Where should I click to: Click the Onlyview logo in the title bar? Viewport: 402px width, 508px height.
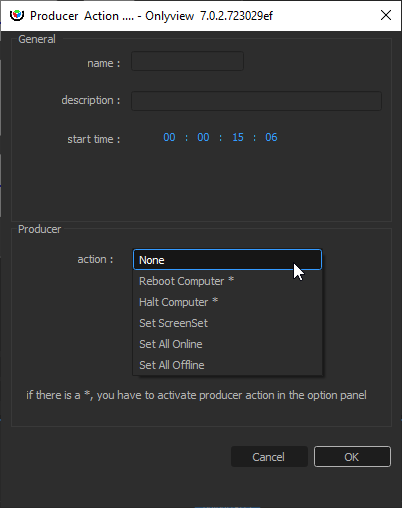click(17, 15)
